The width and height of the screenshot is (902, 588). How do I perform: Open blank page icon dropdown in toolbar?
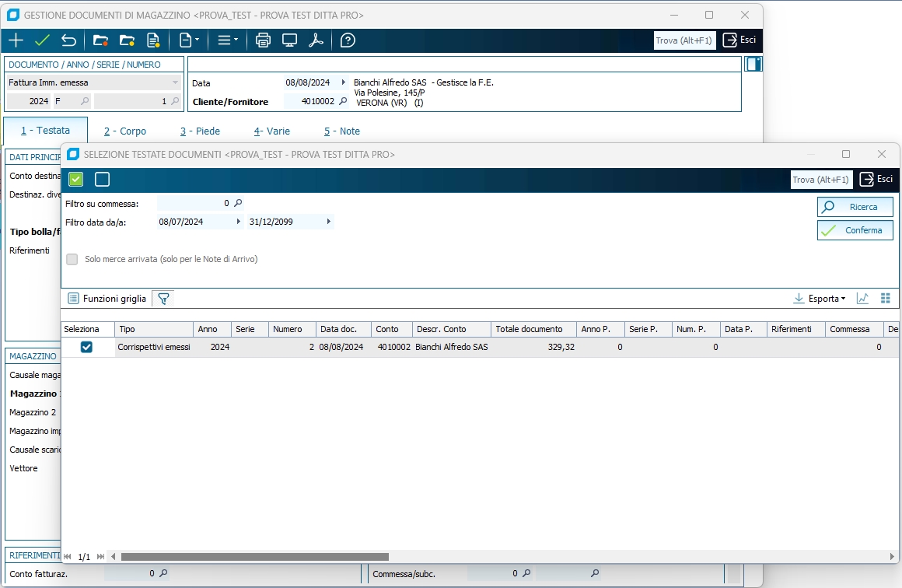[x=189, y=40]
